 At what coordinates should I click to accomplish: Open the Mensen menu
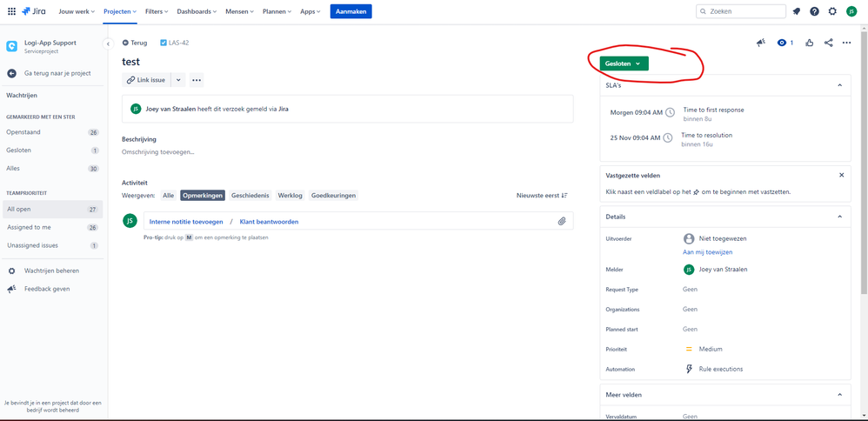[x=240, y=11]
